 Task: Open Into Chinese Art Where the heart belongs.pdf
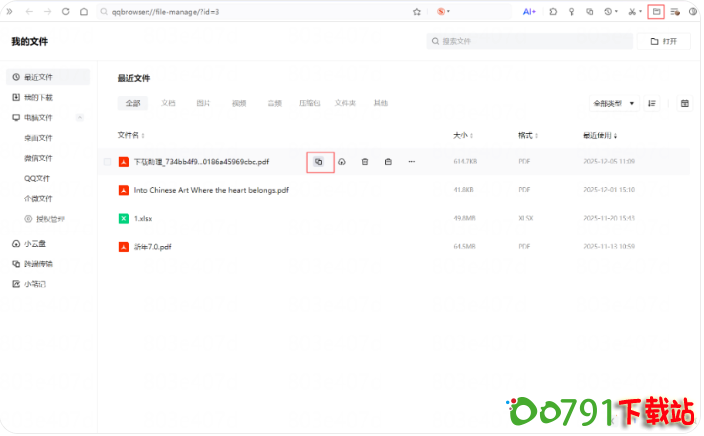click(x=211, y=189)
